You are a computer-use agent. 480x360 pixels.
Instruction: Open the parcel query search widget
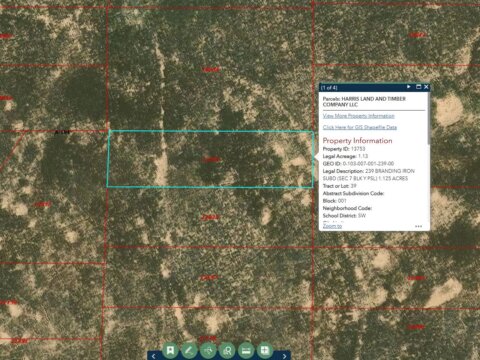[227, 350]
